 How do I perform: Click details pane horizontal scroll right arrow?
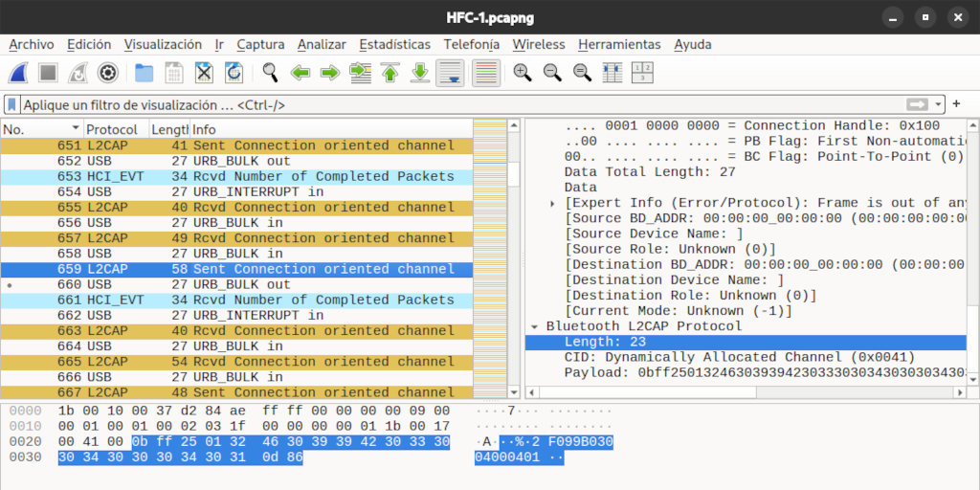pos(960,392)
